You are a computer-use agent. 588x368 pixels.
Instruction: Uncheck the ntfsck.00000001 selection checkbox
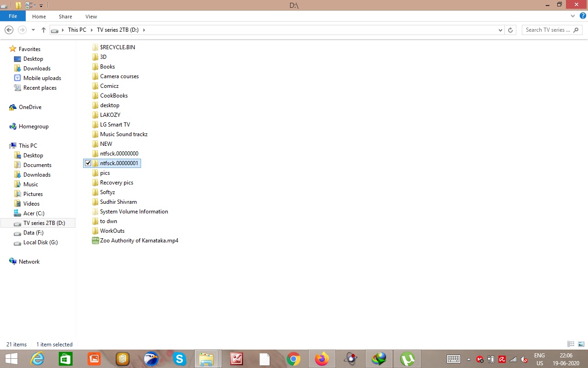[x=88, y=163]
